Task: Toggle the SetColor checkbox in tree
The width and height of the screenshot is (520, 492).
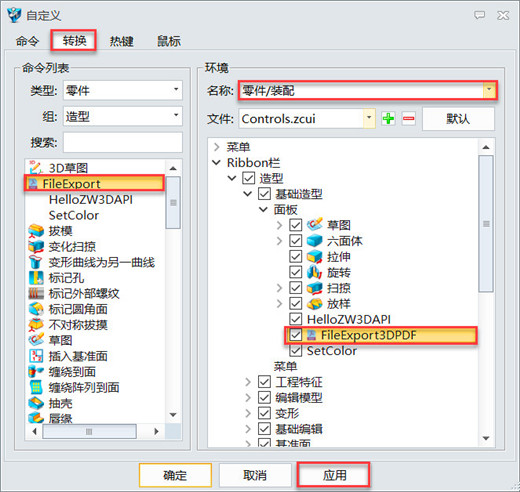Action: 296,350
